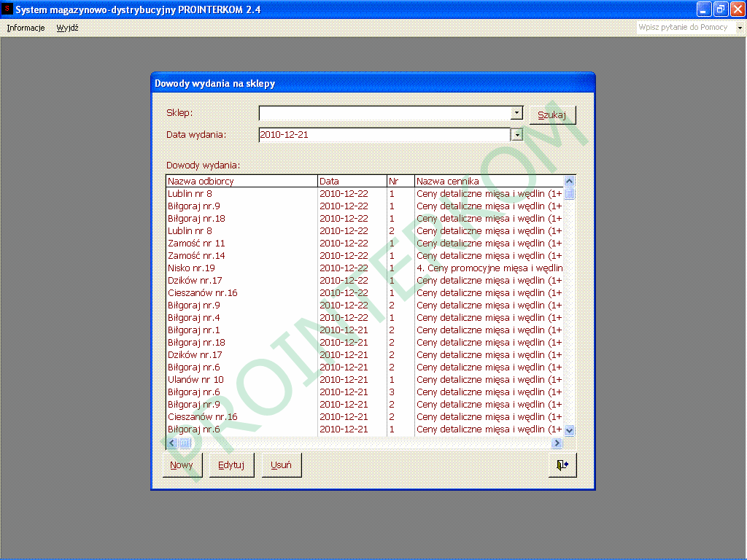Open the Informacje menu

pyautogui.click(x=26, y=28)
